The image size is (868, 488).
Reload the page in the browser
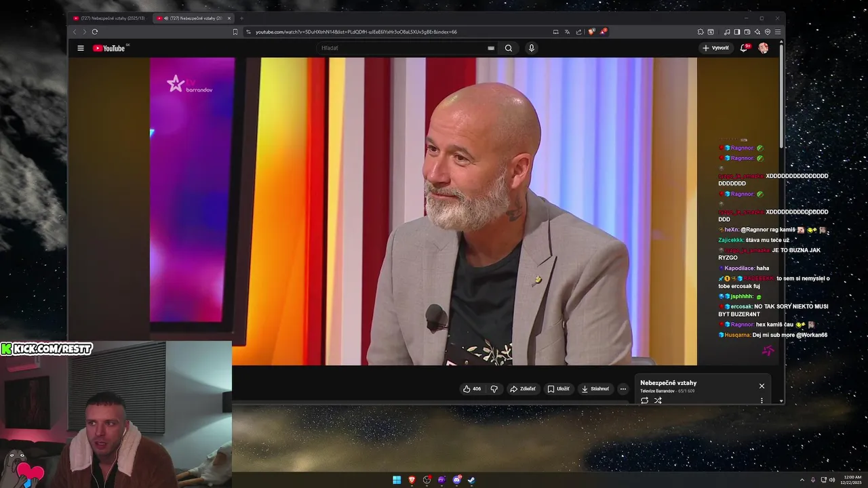tap(95, 32)
